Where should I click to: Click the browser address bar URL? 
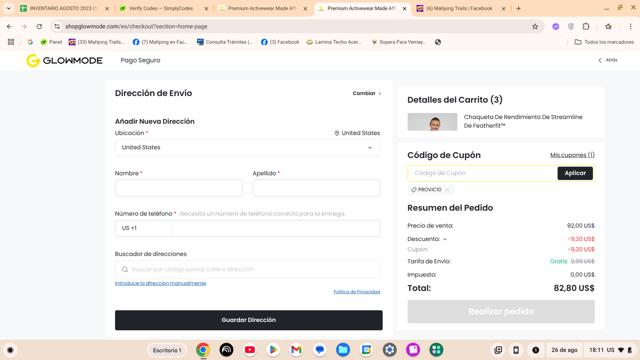[x=136, y=27]
